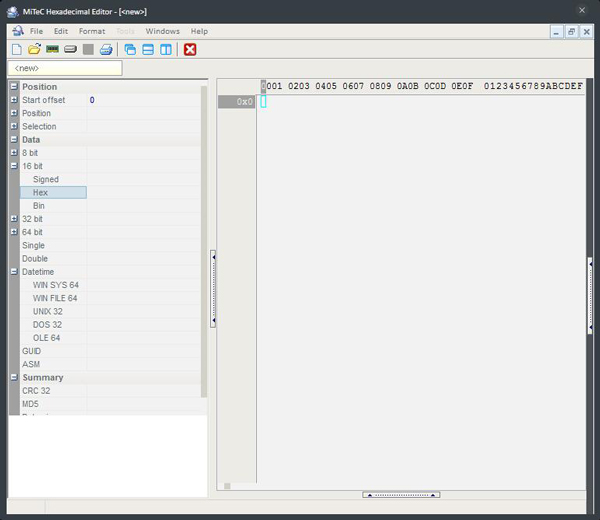Open memory using the green chip icon
Viewport: 600px width, 520px height.
click(x=52, y=49)
